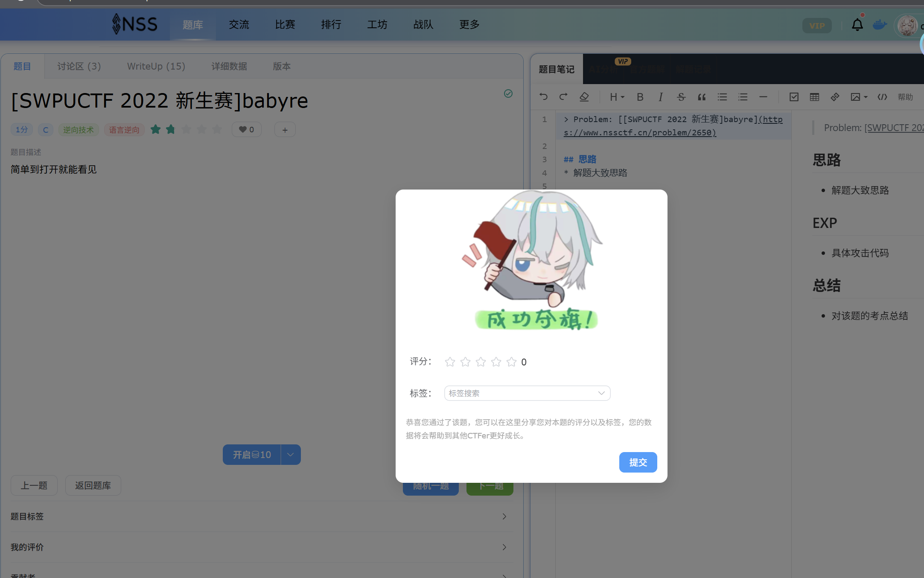Insert code block with code icon
The width and height of the screenshot is (924, 578).
pos(882,97)
